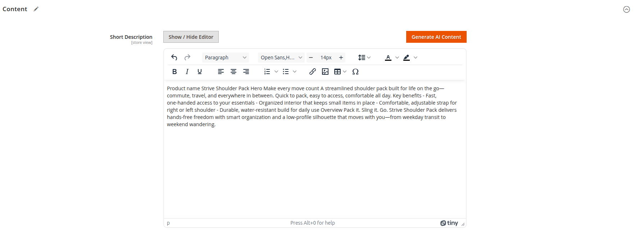Click the undo arrow icon

click(174, 58)
